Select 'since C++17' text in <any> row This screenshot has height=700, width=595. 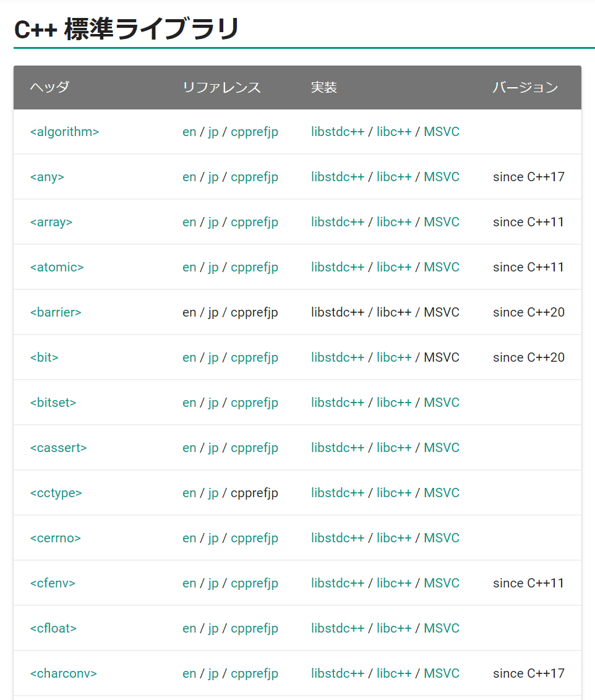coord(528,177)
